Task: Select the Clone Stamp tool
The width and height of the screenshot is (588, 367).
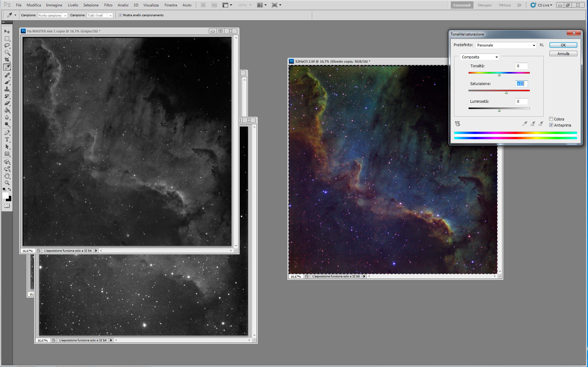Action: (7, 89)
